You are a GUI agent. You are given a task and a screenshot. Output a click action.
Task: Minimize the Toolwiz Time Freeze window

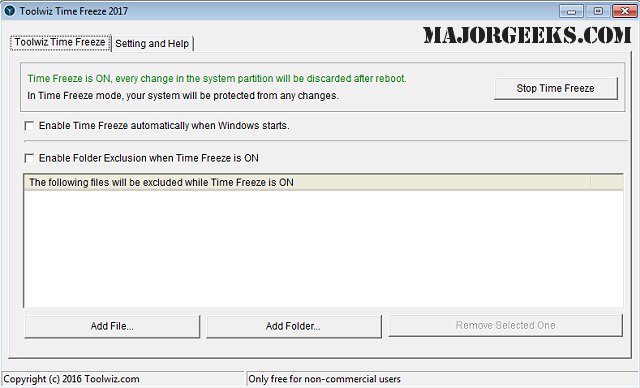[571, 11]
